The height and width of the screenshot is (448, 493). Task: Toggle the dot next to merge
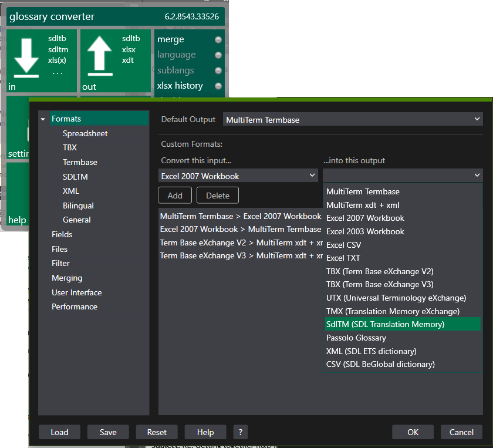pos(217,39)
